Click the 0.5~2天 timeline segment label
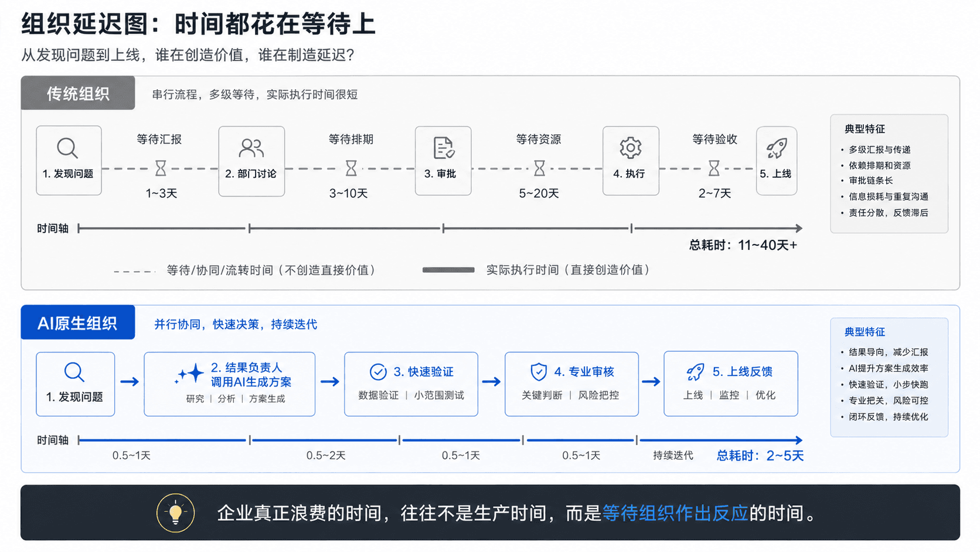This screenshot has width=980, height=552. click(x=326, y=456)
